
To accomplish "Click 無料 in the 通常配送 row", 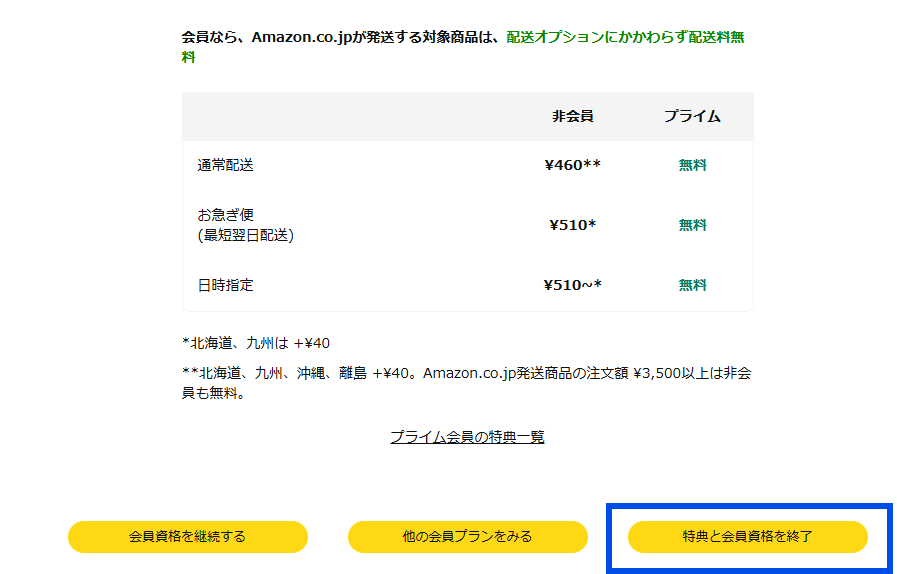I will [x=692, y=165].
